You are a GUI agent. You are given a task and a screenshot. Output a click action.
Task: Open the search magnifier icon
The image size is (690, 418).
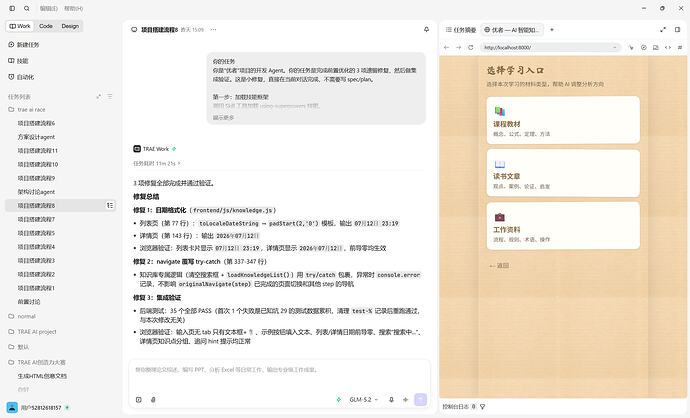pyautogui.click(x=27, y=8)
